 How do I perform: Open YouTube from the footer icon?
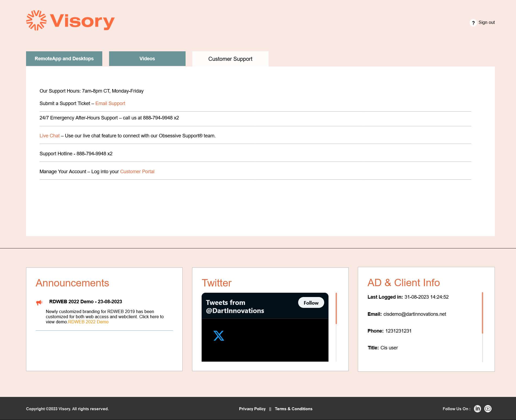pos(488,409)
